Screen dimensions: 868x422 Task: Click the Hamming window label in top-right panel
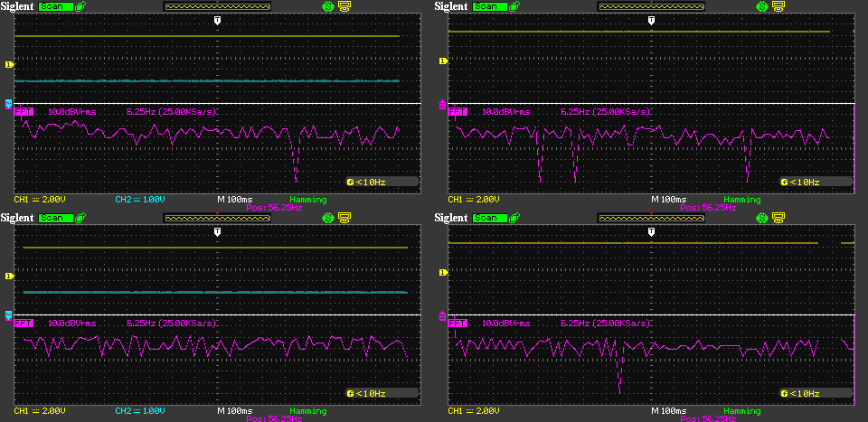pos(742,199)
